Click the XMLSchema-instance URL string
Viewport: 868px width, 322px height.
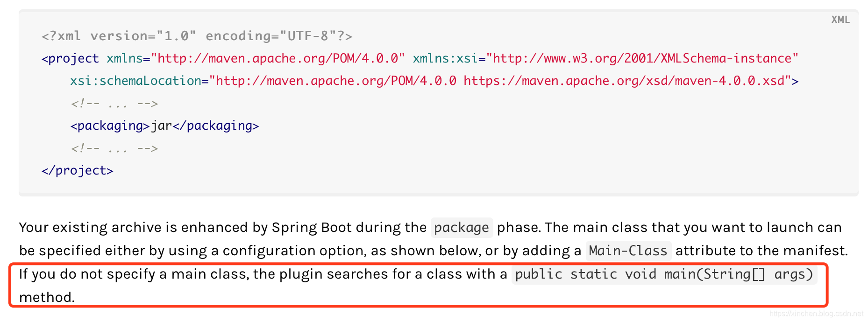[642, 58]
